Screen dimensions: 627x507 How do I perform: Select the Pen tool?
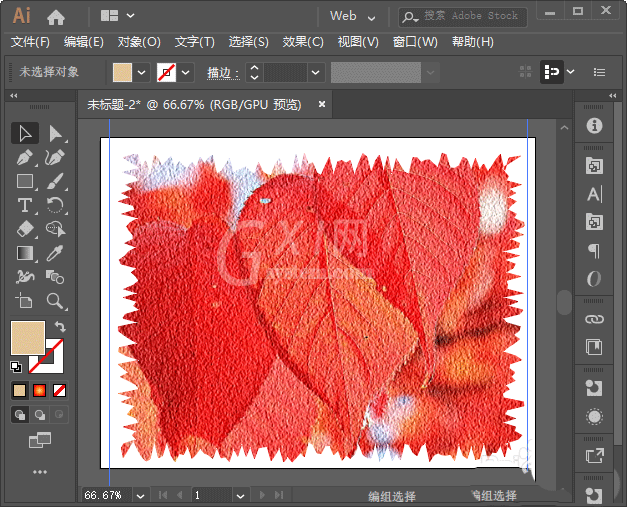point(25,158)
